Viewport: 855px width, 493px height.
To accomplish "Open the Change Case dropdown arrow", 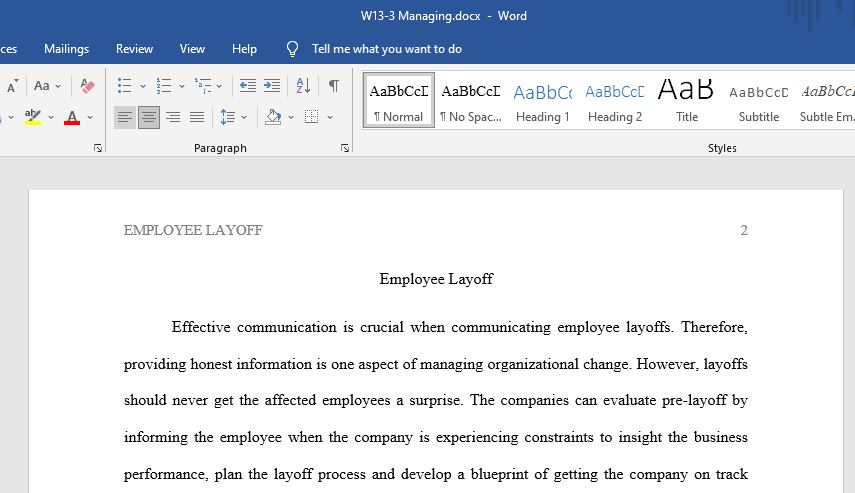I will (58, 86).
